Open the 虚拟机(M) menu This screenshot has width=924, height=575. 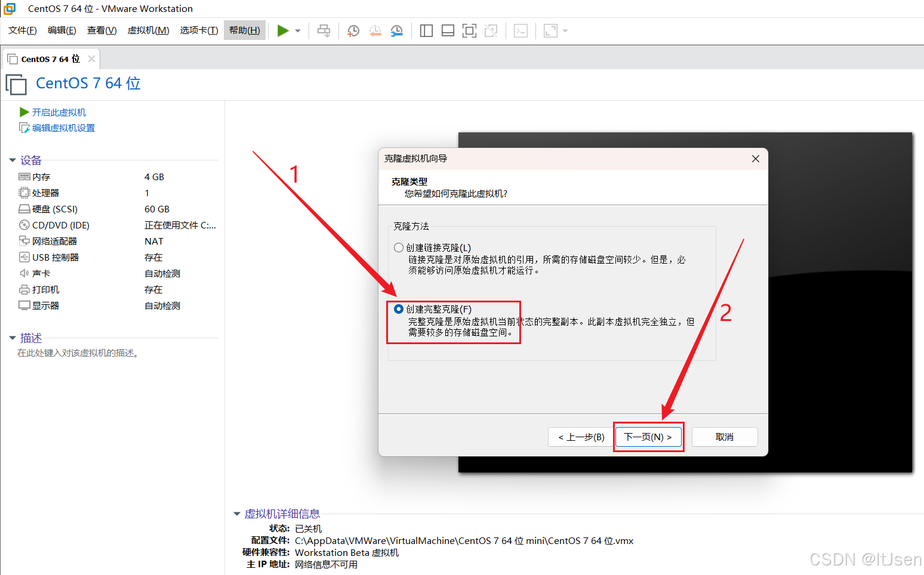pos(149,30)
